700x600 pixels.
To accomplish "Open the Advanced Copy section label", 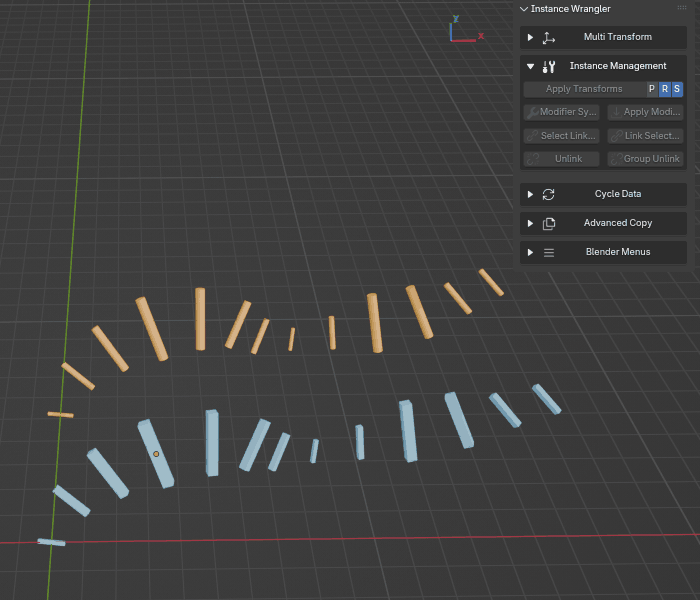I will pos(618,223).
